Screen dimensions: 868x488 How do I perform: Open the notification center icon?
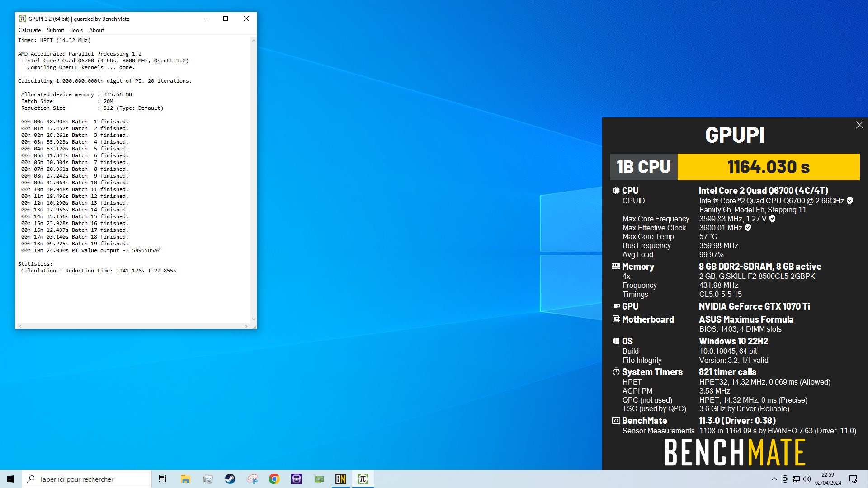click(x=853, y=479)
